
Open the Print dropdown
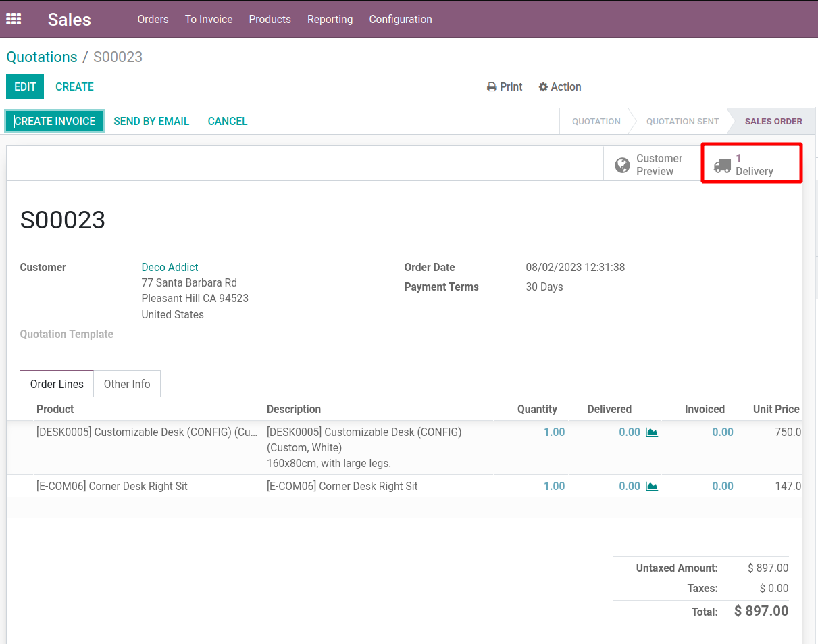505,86
